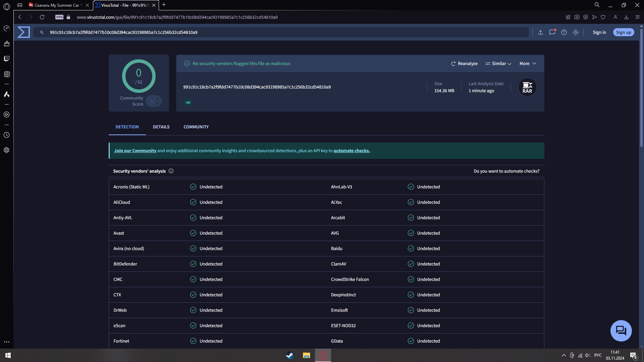This screenshot has width=644, height=362.
Task: Toggle the VPN badge in address bar
Action: 59,17
